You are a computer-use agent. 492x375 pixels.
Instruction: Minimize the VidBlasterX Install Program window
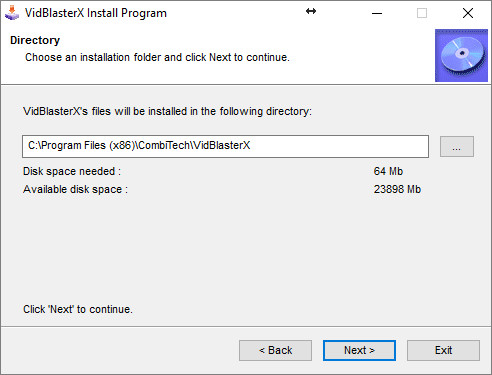(x=377, y=13)
